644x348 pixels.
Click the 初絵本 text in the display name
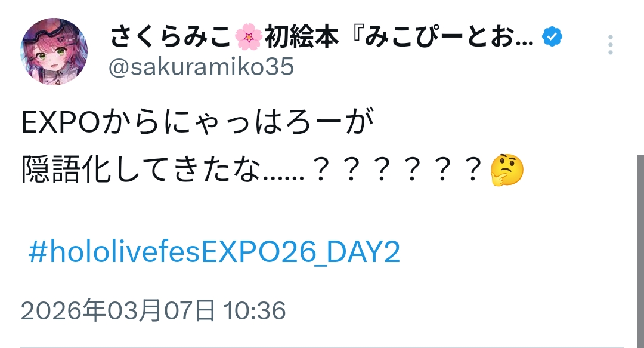[x=302, y=37]
